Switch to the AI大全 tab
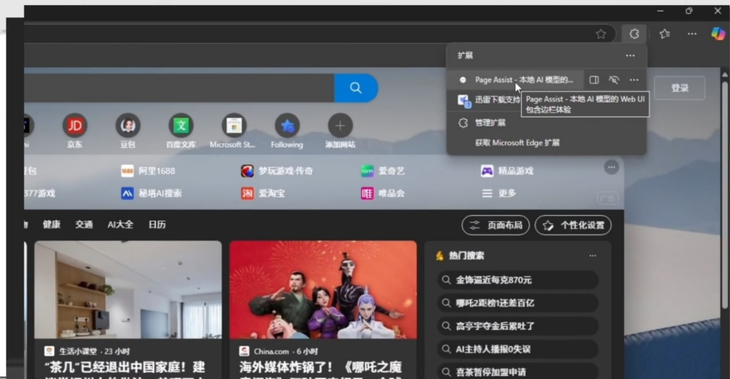This screenshot has width=730, height=379. click(120, 225)
